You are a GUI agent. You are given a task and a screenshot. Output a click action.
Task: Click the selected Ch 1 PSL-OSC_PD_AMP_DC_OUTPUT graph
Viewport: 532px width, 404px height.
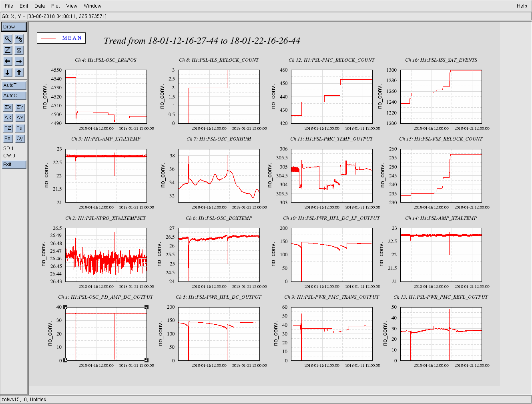point(106,334)
